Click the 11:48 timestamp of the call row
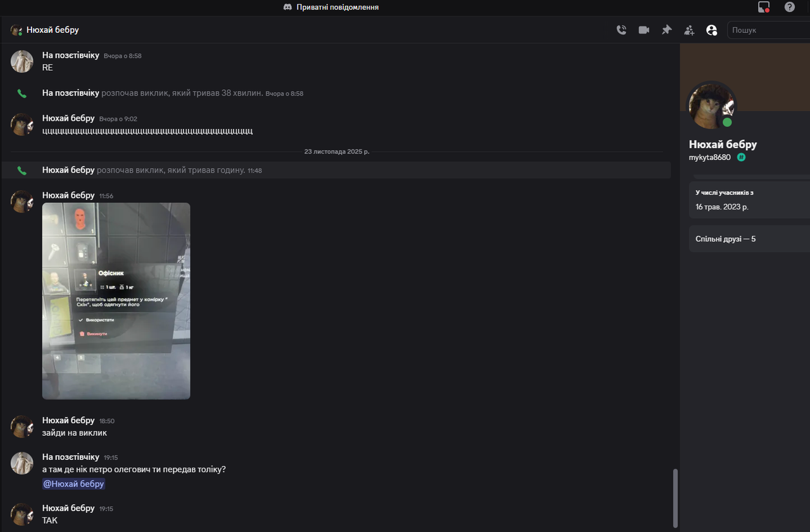 (x=254, y=170)
